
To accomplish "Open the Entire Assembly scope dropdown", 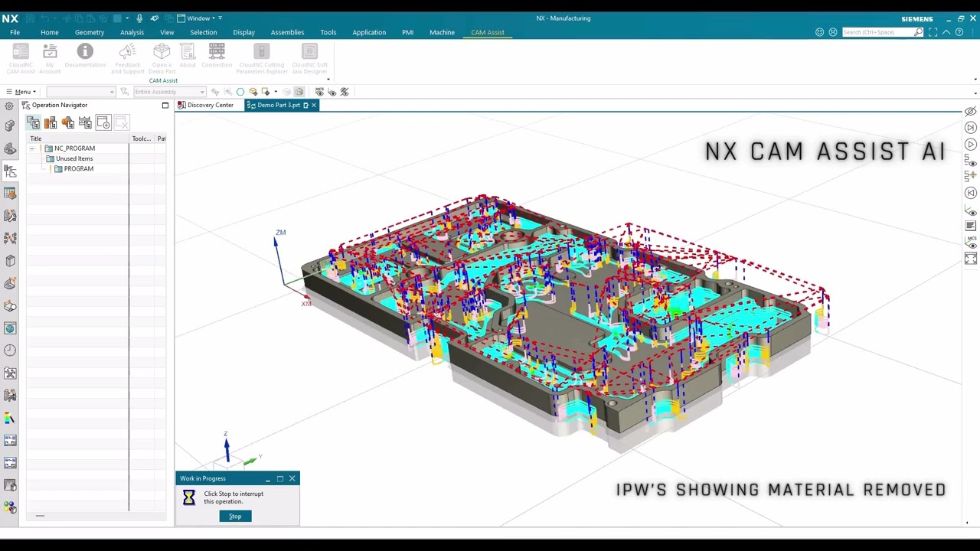I will click(x=169, y=92).
